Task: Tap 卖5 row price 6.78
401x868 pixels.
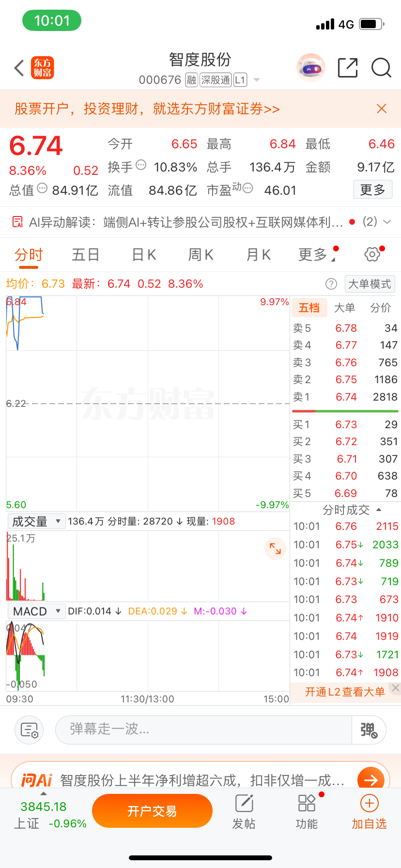Action: 346,328
